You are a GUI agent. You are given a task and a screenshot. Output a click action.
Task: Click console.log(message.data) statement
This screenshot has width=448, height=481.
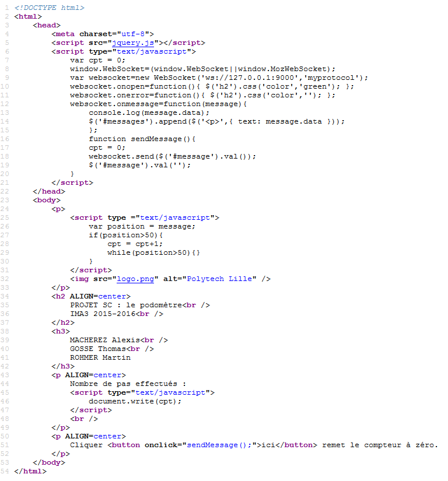pyautogui.click(x=149, y=113)
